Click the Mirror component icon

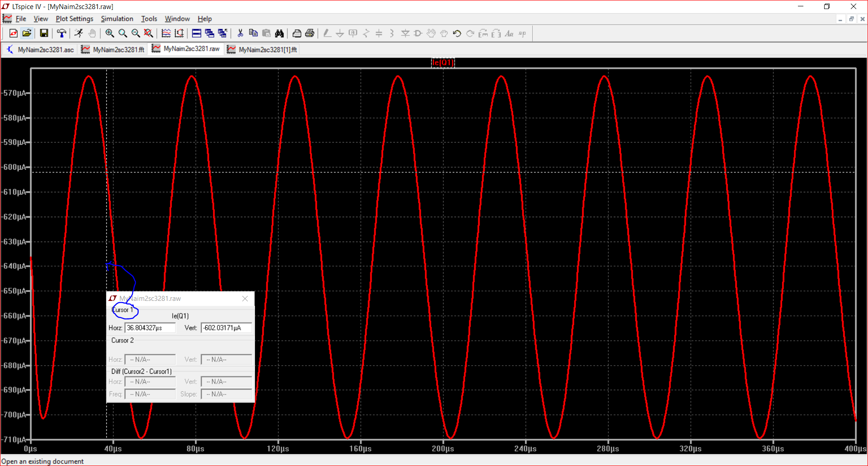(496, 33)
